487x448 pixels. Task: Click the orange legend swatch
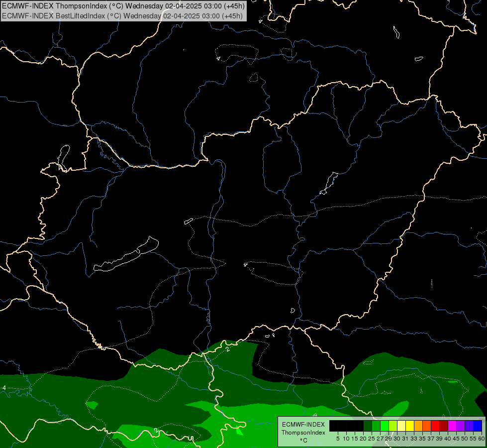pyautogui.click(x=418, y=426)
